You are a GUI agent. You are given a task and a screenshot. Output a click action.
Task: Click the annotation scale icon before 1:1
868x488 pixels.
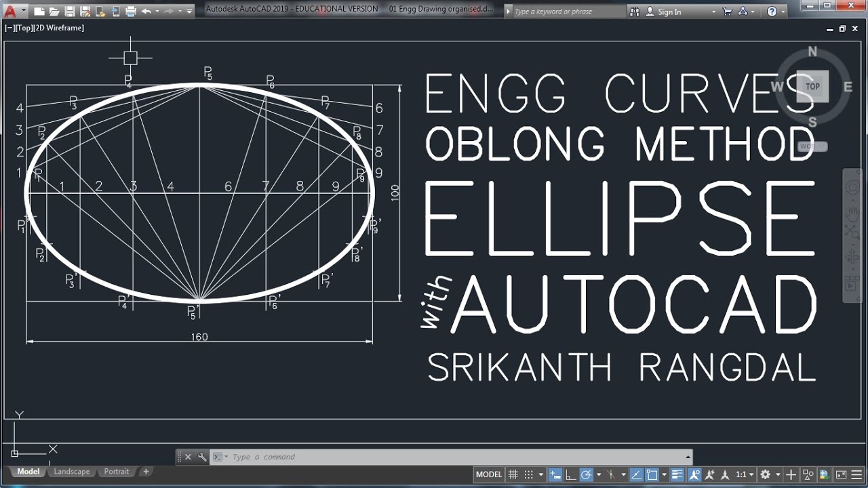tap(725, 474)
